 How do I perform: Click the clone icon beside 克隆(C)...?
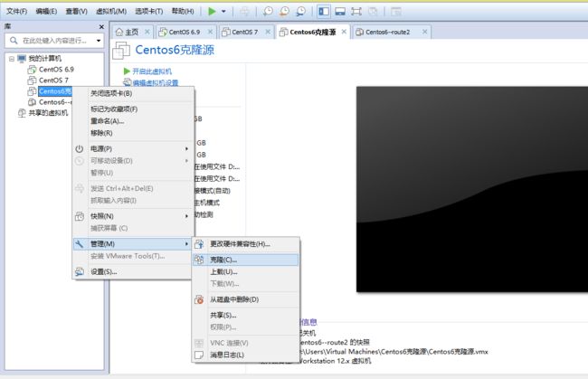tap(199, 260)
